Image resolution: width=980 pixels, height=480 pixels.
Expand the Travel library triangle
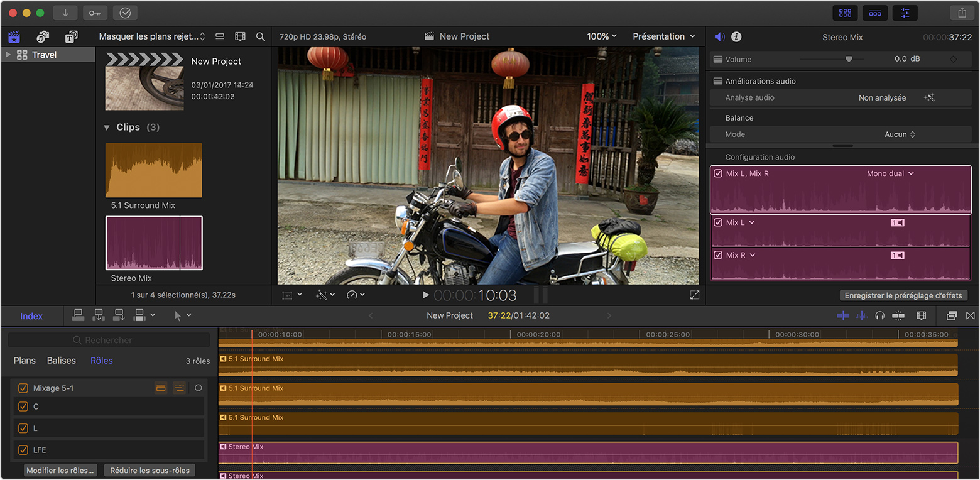8,55
